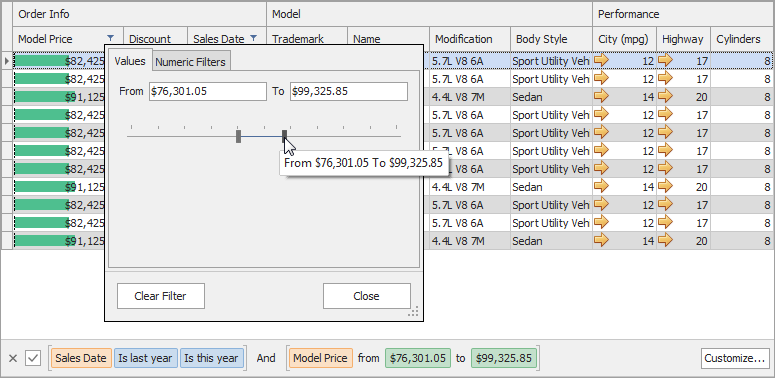The height and width of the screenshot is (378, 775).
Task: Sort by the Highway column header
Action: pyautogui.click(x=683, y=39)
